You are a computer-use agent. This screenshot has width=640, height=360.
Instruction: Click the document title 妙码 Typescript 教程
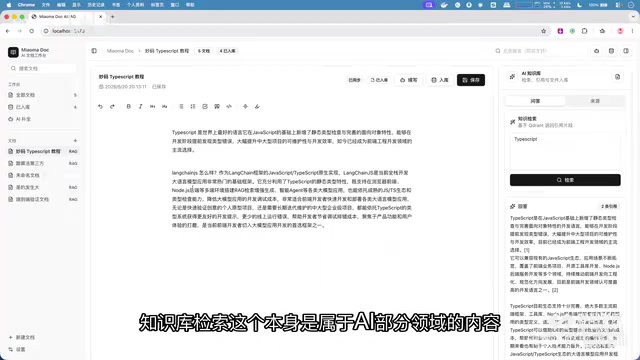(121, 77)
